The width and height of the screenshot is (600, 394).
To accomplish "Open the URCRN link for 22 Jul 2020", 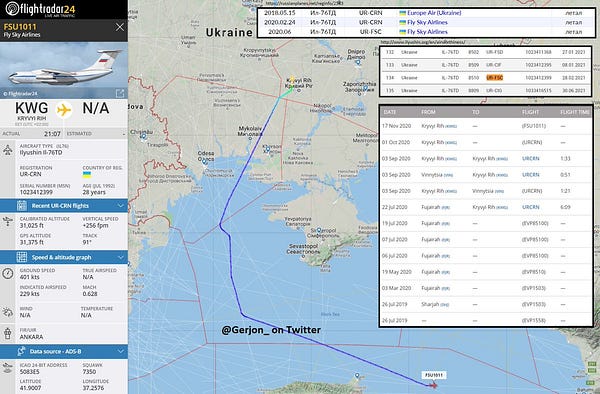I will tap(530, 207).
